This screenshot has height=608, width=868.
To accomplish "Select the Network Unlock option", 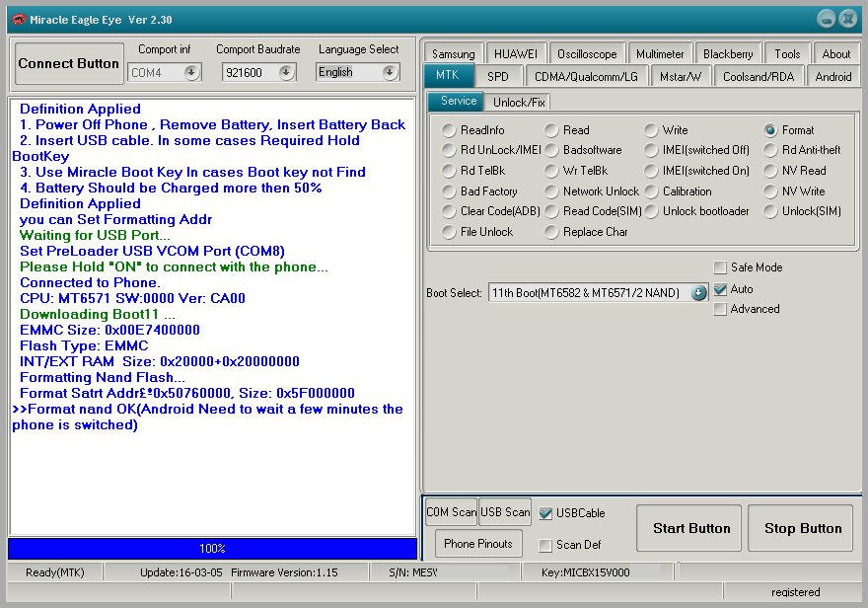I will [593, 191].
